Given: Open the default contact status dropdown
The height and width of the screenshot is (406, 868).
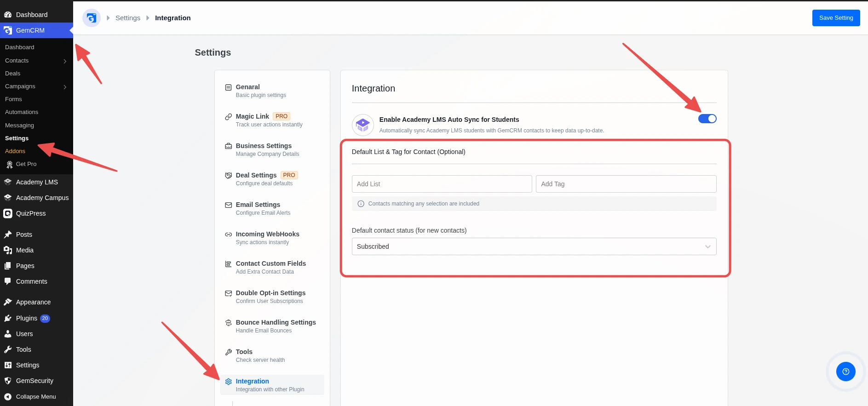Looking at the screenshot, I should pos(534,246).
